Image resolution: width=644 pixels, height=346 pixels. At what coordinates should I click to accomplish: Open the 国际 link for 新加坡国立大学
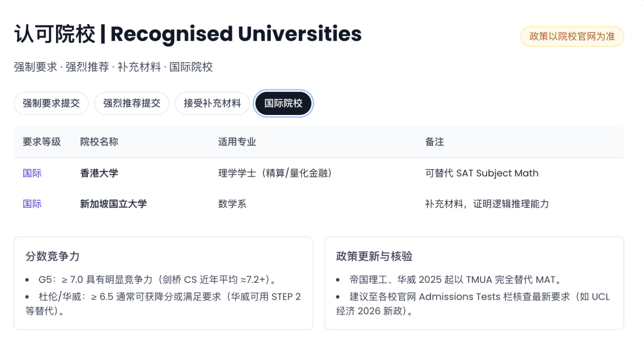[x=32, y=204]
